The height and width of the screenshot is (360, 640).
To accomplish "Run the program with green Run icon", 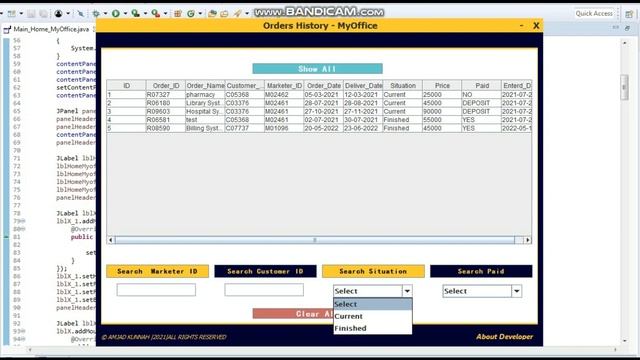I will pyautogui.click(x=116, y=13).
